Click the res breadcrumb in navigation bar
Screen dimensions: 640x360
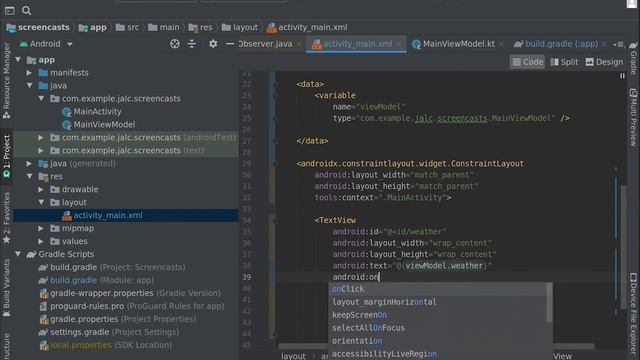click(200, 27)
